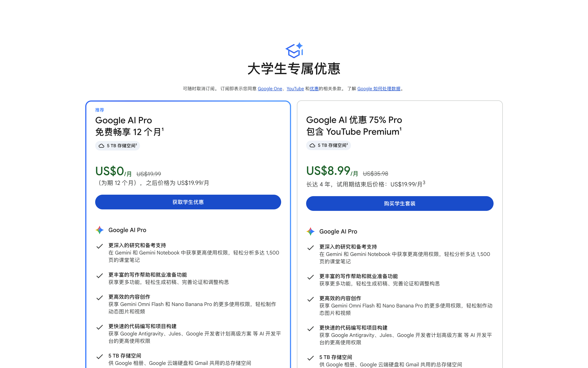
Task: Click checkmark beside left plan's 更高效的内容创作
Action: 100,298
